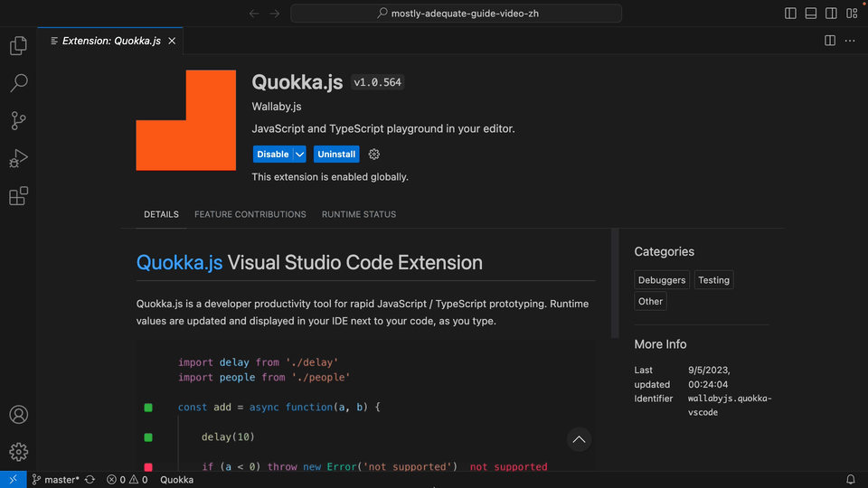Image resolution: width=868 pixels, height=488 pixels.
Task: Click the master* branch in status bar
Action: (55, 480)
